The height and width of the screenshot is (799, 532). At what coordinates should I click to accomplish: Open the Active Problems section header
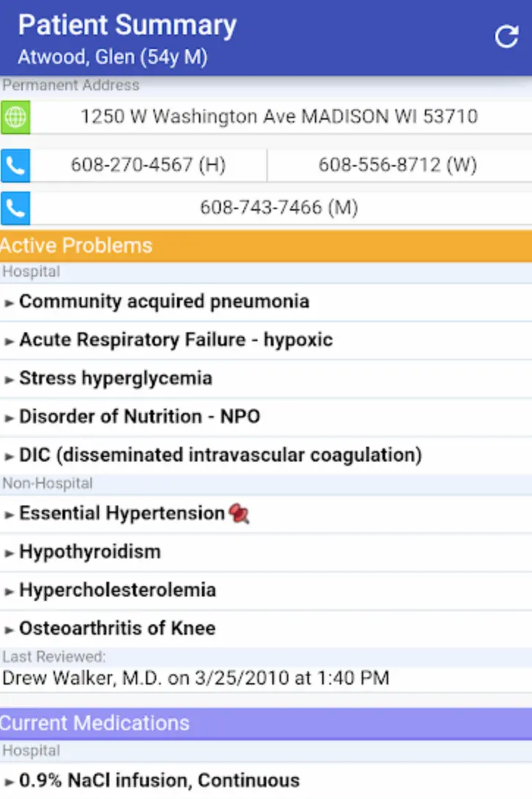[76, 245]
